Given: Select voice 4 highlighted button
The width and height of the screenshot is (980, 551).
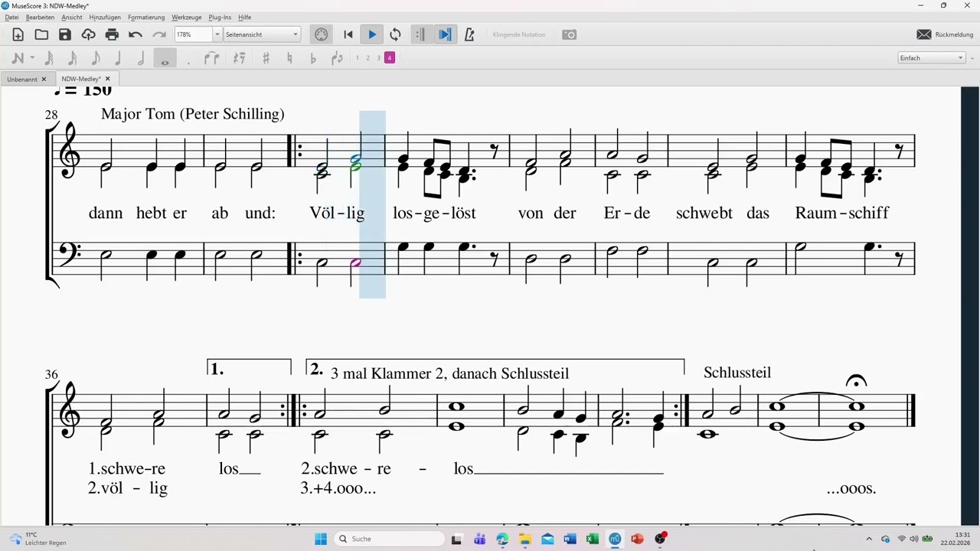Looking at the screenshot, I should point(389,58).
